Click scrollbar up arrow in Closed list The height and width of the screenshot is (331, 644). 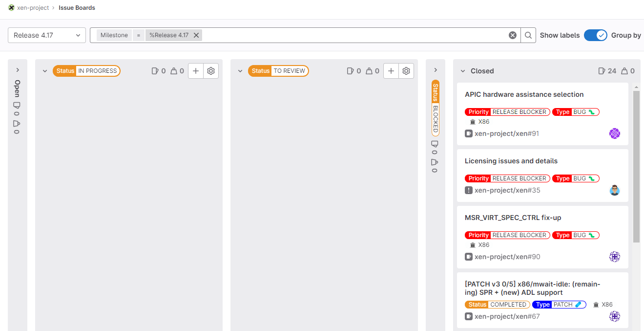[636, 87]
